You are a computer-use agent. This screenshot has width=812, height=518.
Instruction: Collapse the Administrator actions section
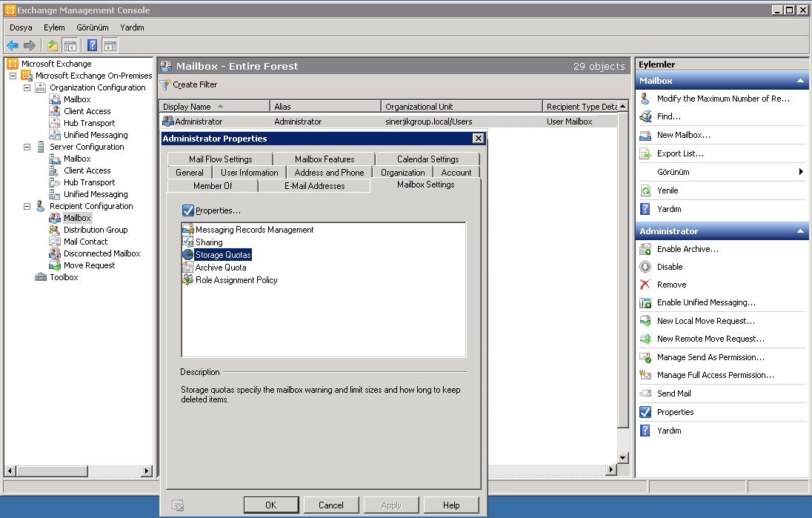click(x=800, y=231)
